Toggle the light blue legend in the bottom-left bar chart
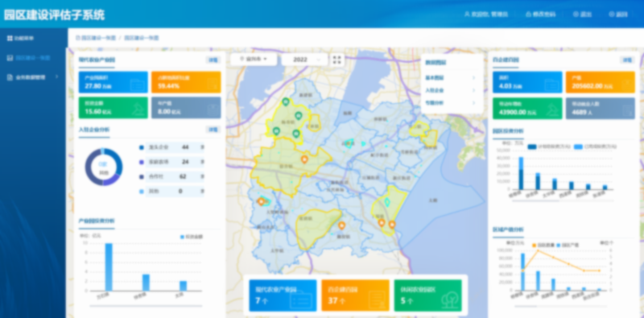Screen dimensions: 644x318 point(183,237)
